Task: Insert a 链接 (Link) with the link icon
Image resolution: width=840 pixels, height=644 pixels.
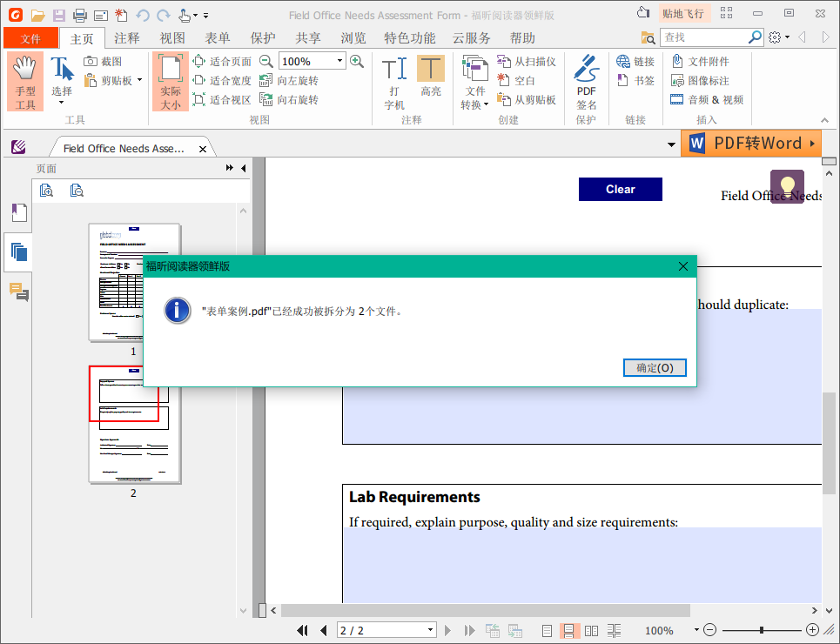Action: pyautogui.click(x=635, y=61)
